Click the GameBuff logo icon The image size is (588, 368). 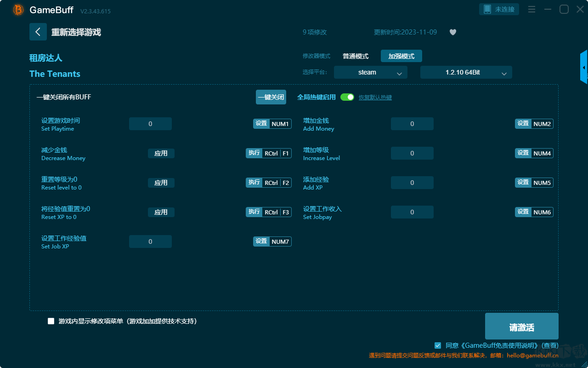coord(18,10)
